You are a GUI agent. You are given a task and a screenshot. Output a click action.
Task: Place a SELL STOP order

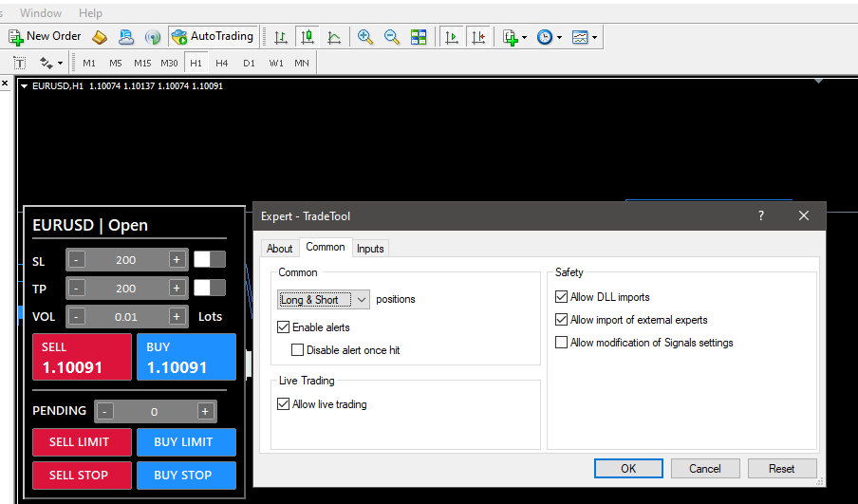[x=82, y=476]
